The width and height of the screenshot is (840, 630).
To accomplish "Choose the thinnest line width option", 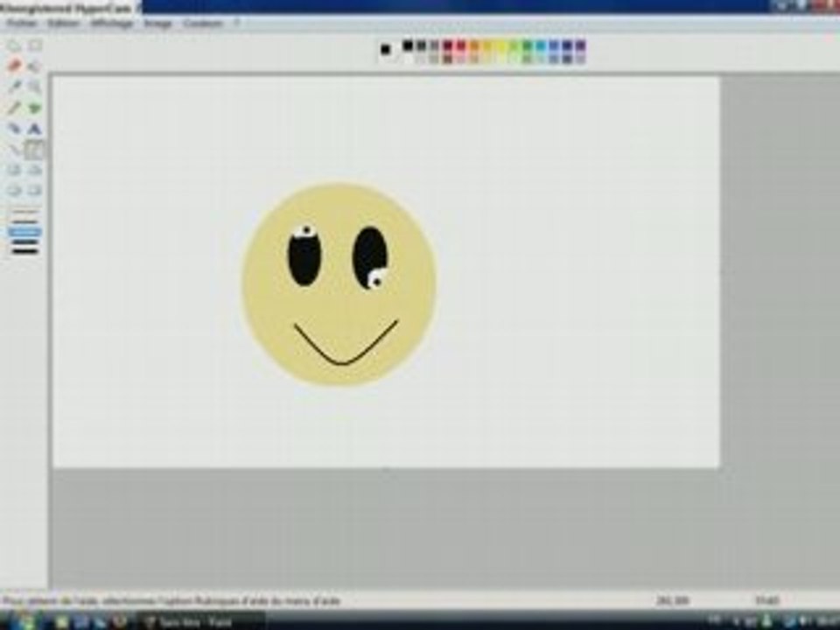I will click(25, 213).
